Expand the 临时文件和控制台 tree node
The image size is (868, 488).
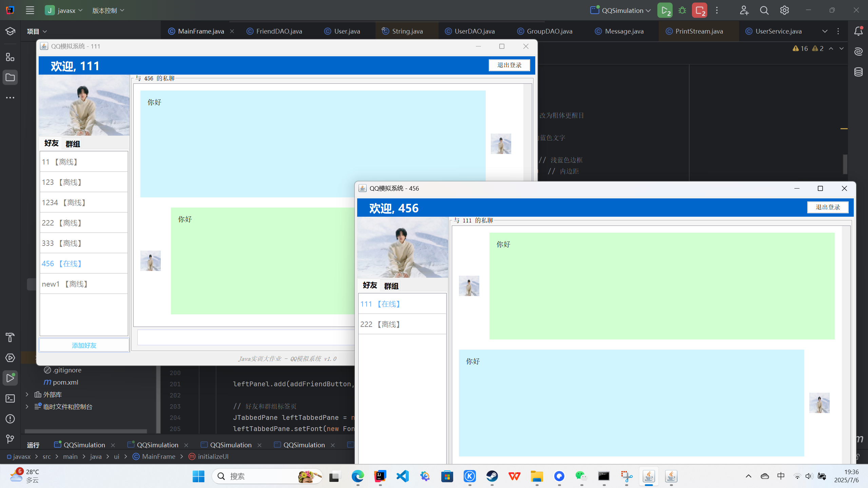(x=27, y=407)
